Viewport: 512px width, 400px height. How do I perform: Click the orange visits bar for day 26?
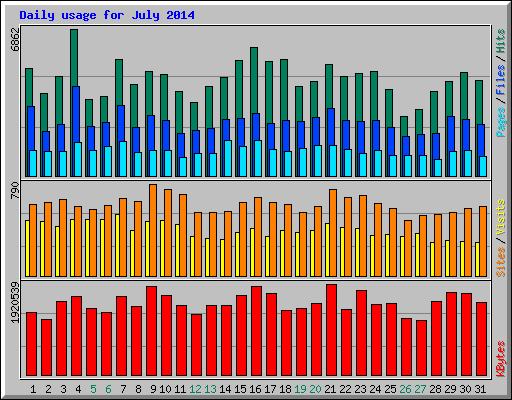408,248
